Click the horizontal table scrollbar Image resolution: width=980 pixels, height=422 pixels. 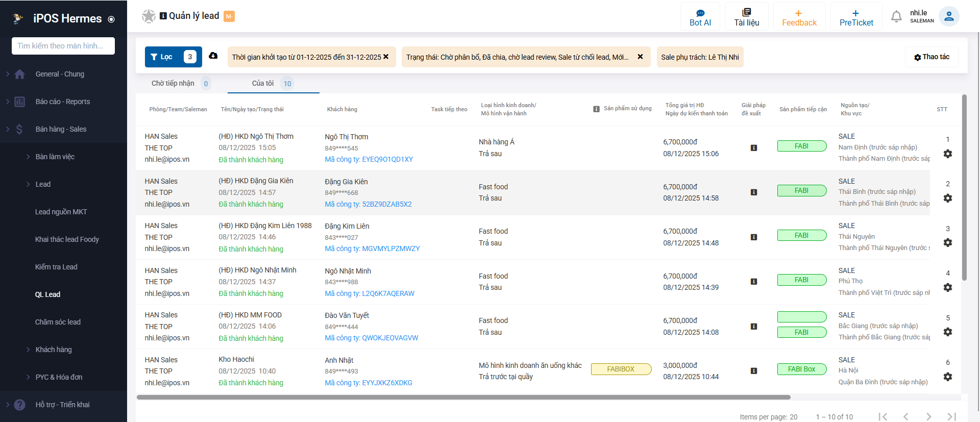pos(463,397)
